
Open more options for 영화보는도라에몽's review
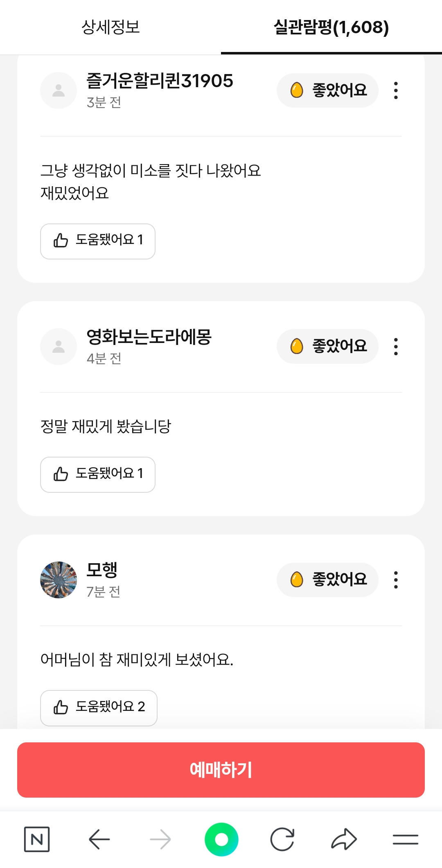[396, 347]
